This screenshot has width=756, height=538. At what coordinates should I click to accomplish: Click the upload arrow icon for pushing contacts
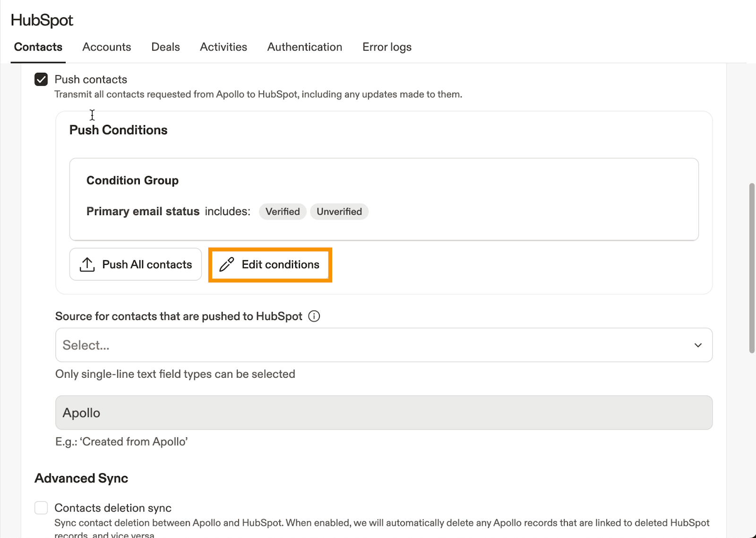87,264
